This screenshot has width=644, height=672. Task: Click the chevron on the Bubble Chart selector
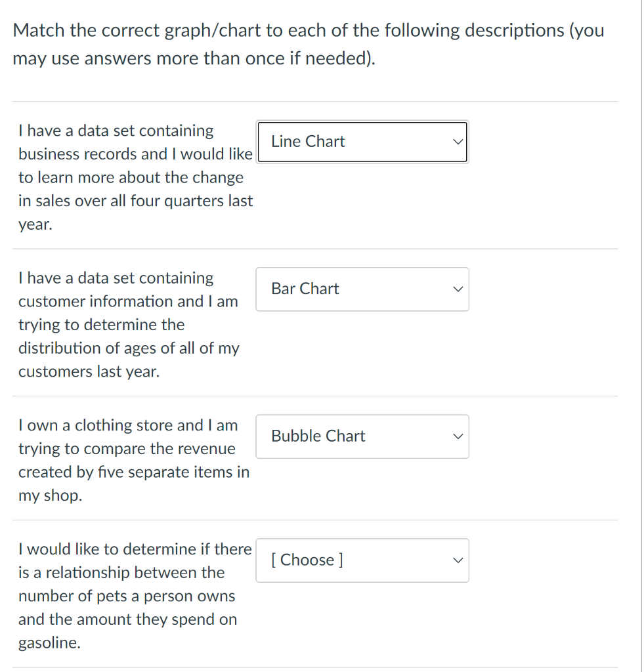coord(458,436)
